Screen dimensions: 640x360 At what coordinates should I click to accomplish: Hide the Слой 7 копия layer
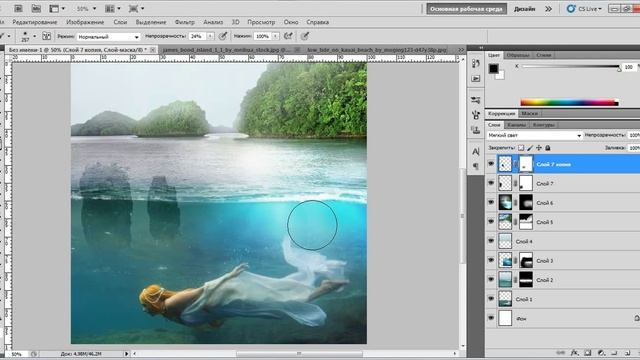point(491,164)
